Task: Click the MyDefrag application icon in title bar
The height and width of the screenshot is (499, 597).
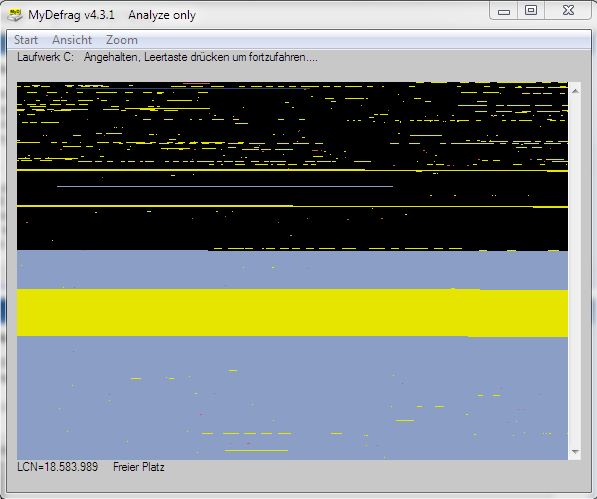Action: tap(15, 15)
